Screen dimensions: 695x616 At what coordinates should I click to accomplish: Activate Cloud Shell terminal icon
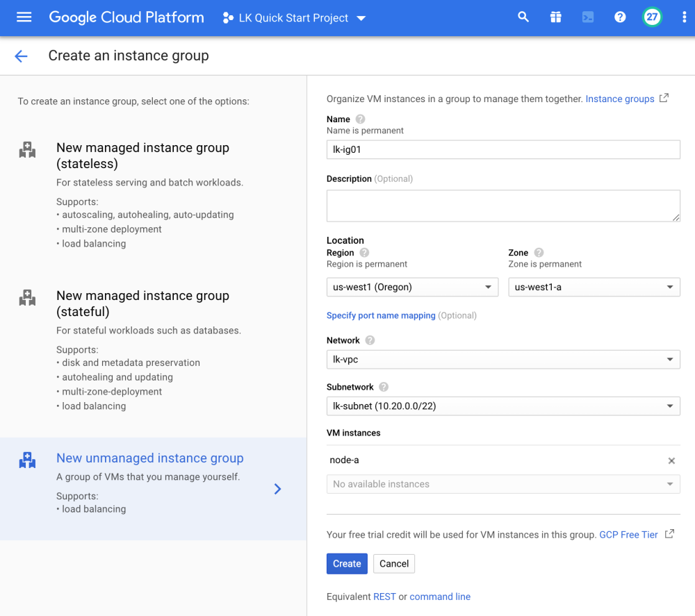pos(588,17)
